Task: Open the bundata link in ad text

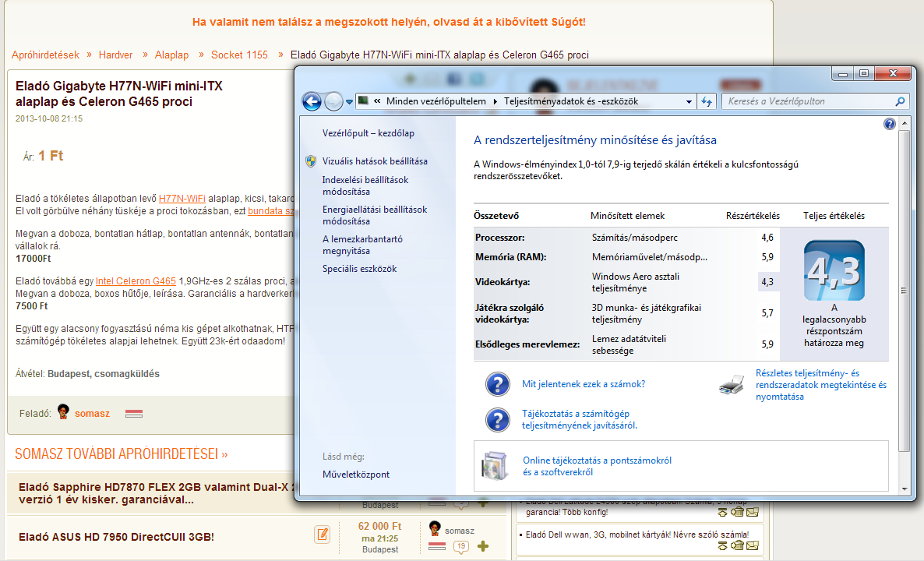Action: click(x=270, y=211)
